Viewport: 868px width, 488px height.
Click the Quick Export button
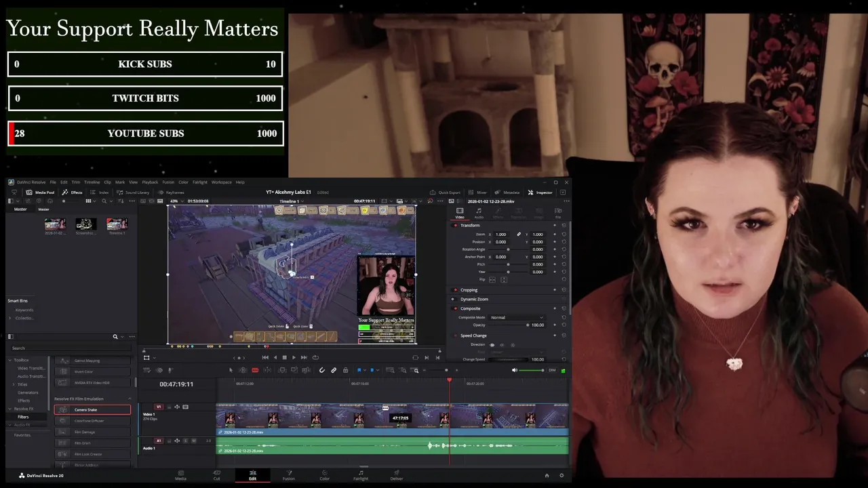pos(445,192)
